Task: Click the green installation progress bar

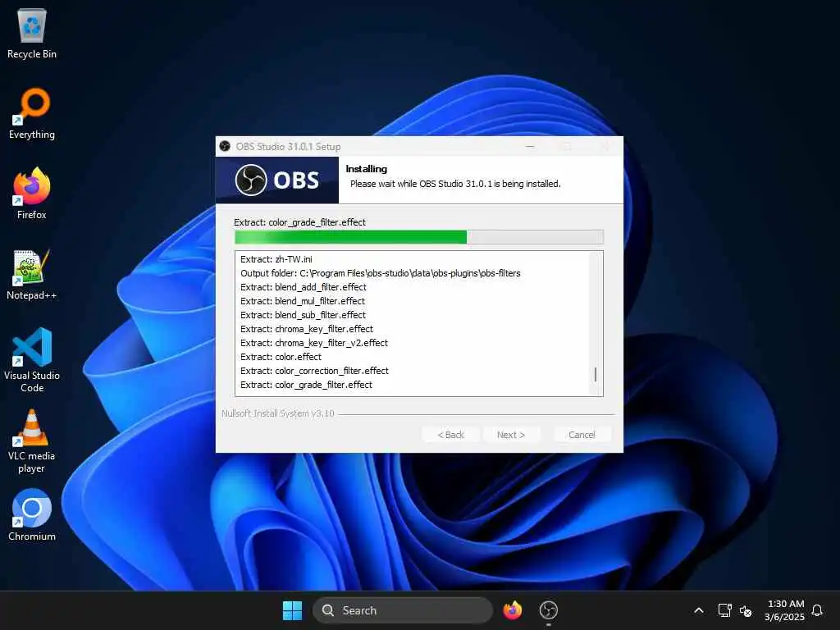Action: tap(419, 237)
